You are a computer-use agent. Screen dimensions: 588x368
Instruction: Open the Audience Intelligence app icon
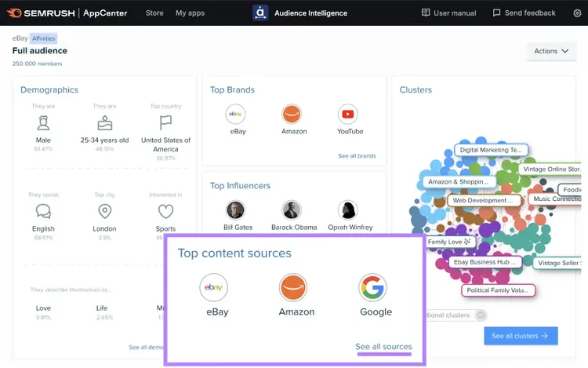tap(260, 13)
